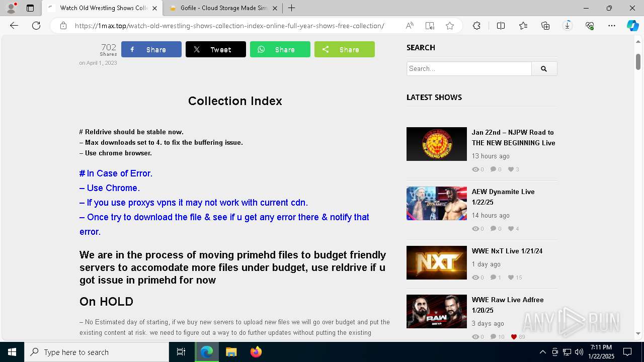Open tab actions menu
Viewport: 644px width, 362px height.
click(30, 8)
